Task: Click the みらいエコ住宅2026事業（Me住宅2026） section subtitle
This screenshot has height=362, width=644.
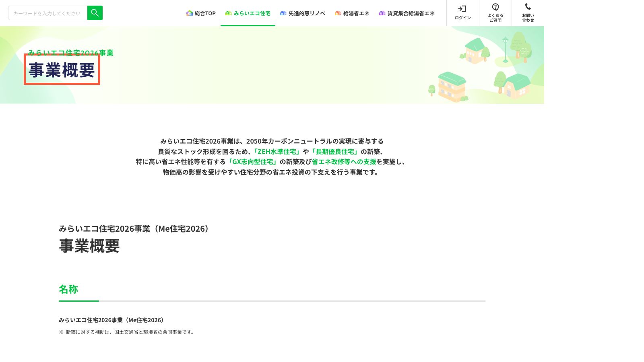Action: pos(135,228)
